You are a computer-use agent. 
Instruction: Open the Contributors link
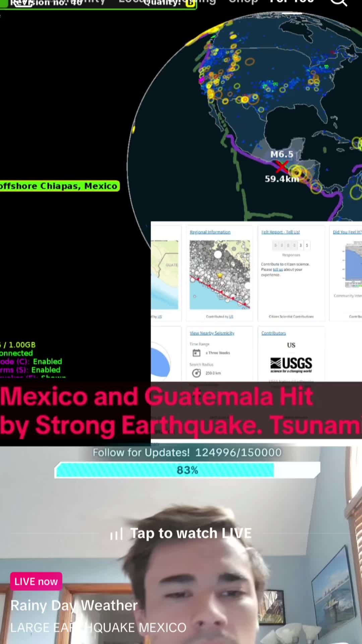tap(274, 333)
